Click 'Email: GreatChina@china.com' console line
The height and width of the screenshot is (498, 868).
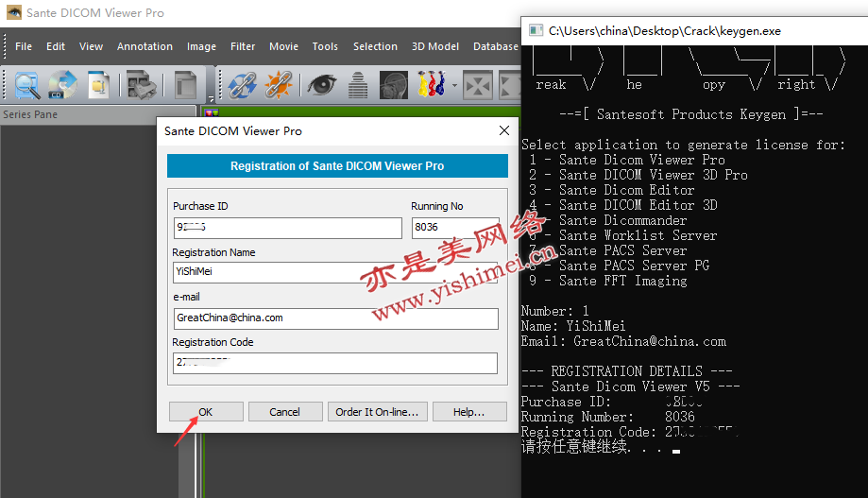623,341
